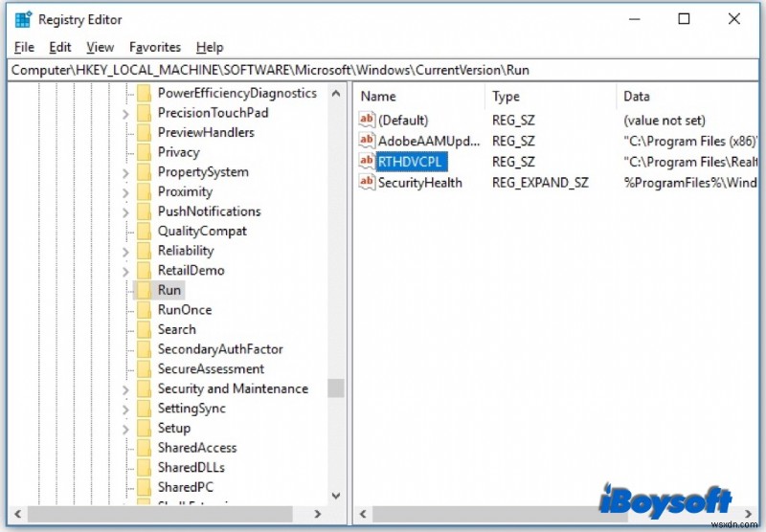Select the SharedDLLs key label
766x532 pixels.
[191, 468]
